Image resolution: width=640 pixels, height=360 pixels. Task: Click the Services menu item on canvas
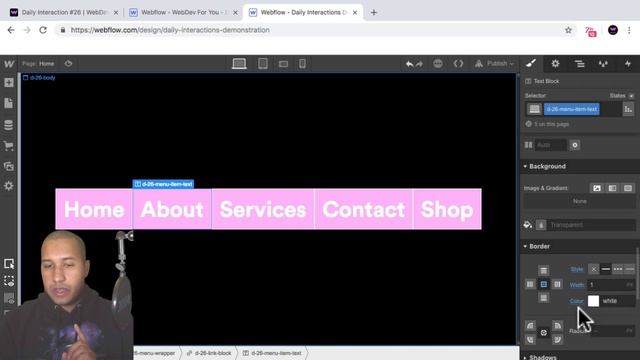tap(263, 209)
